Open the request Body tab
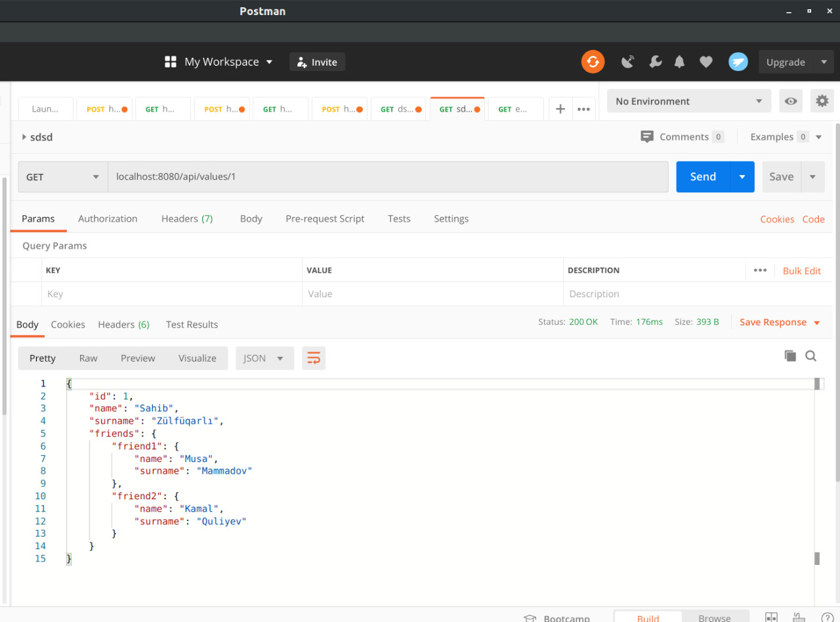 (251, 218)
